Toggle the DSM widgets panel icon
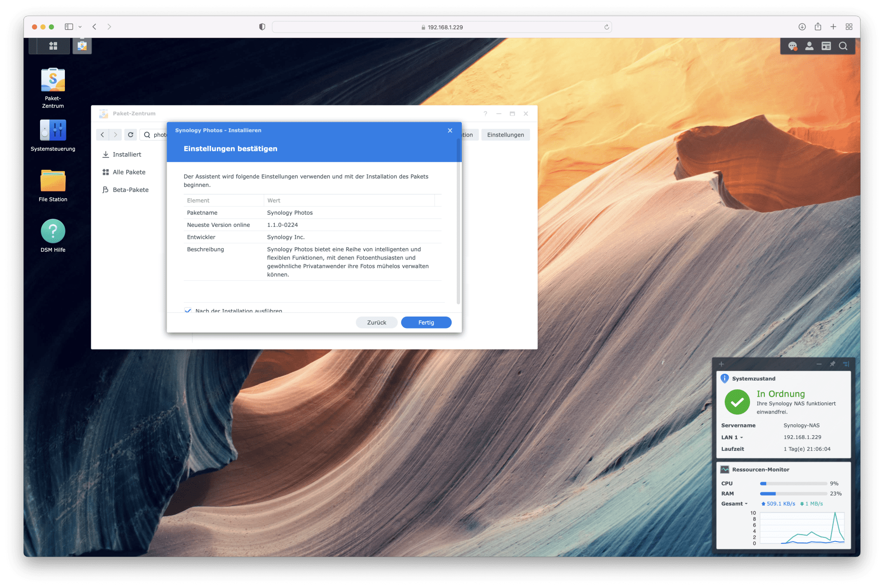The width and height of the screenshot is (884, 588). point(826,46)
